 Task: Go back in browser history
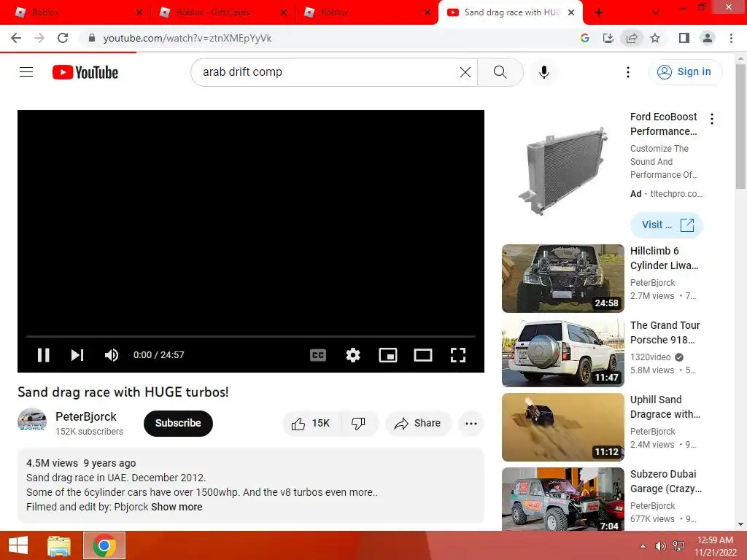16,38
